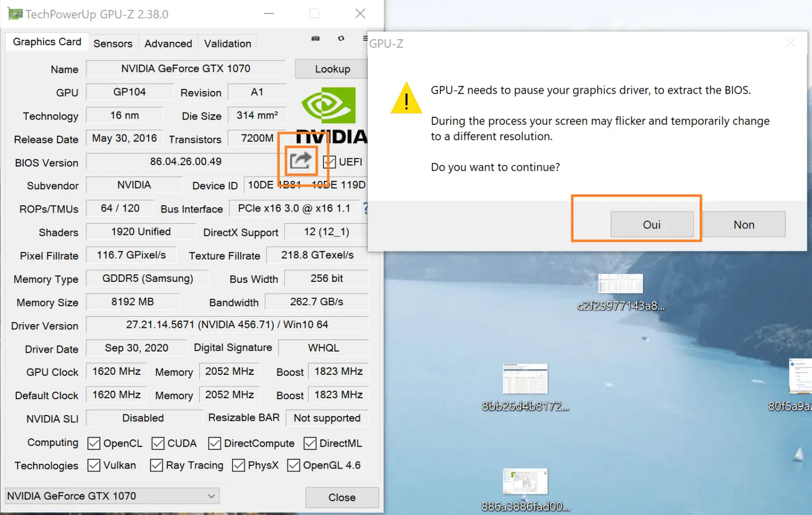Click the Technology value 16 nm
This screenshot has width=812, height=515.
[x=125, y=115]
